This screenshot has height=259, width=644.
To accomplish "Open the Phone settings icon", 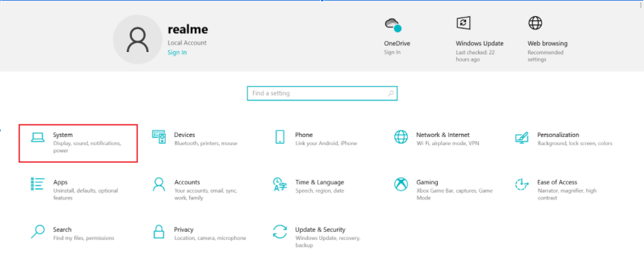I will click(x=279, y=137).
